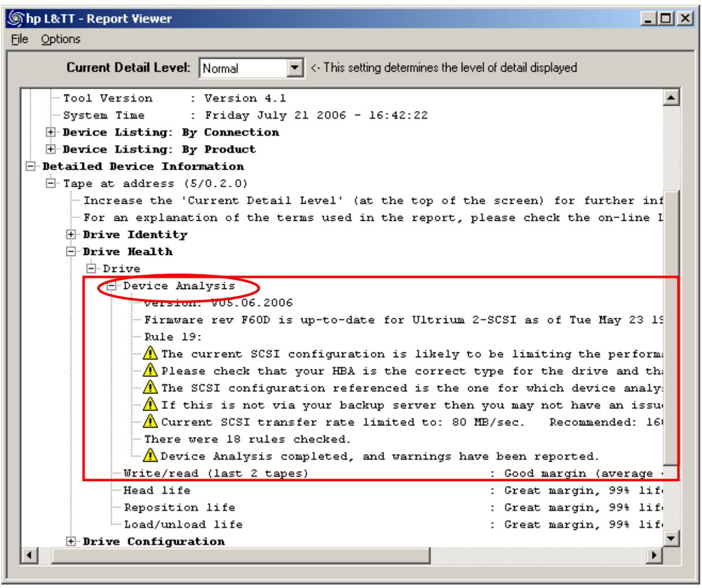
Task: Select the 'Firmware rev F60D is up-to-date' row
Action: coord(403,320)
